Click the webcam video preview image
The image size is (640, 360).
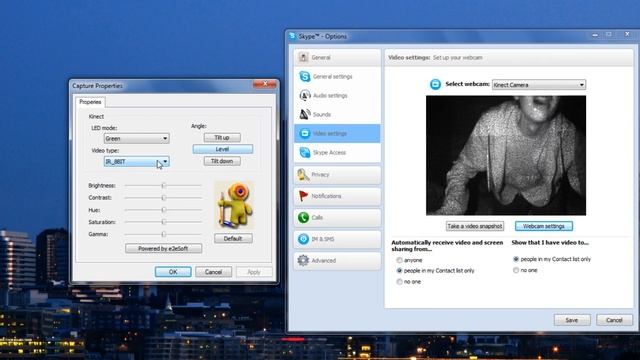pos(506,156)
